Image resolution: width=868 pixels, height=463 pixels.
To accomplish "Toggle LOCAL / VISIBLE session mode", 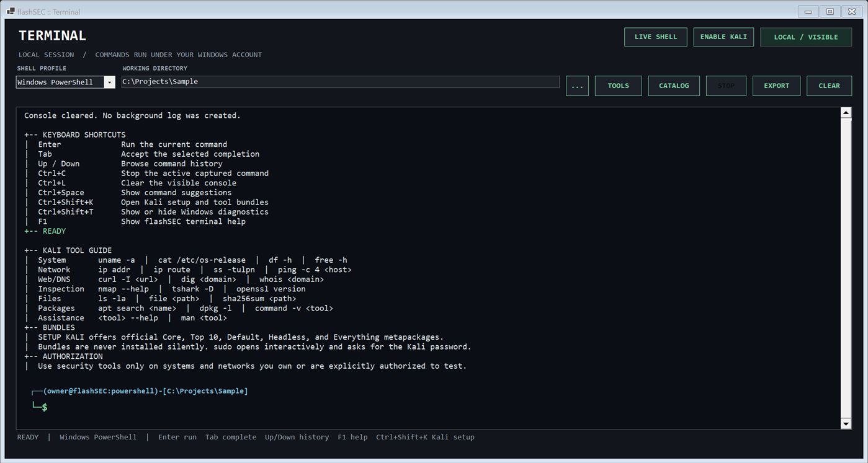I will 806,37.
